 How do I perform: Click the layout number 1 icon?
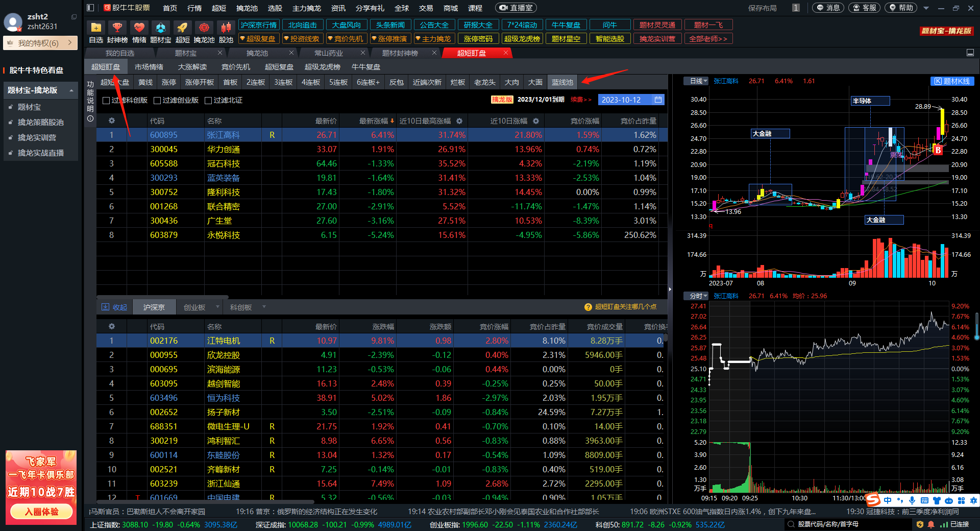click(x=796, y=8)
